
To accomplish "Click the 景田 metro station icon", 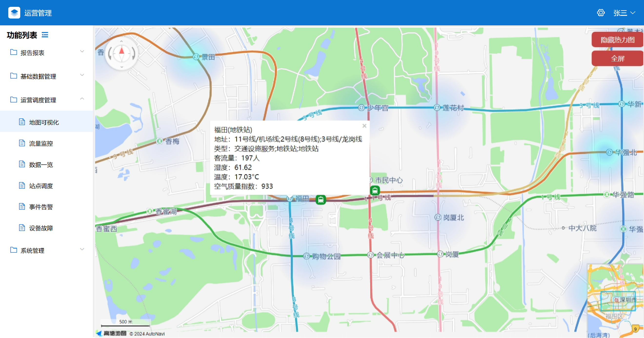I will [196, 57].
